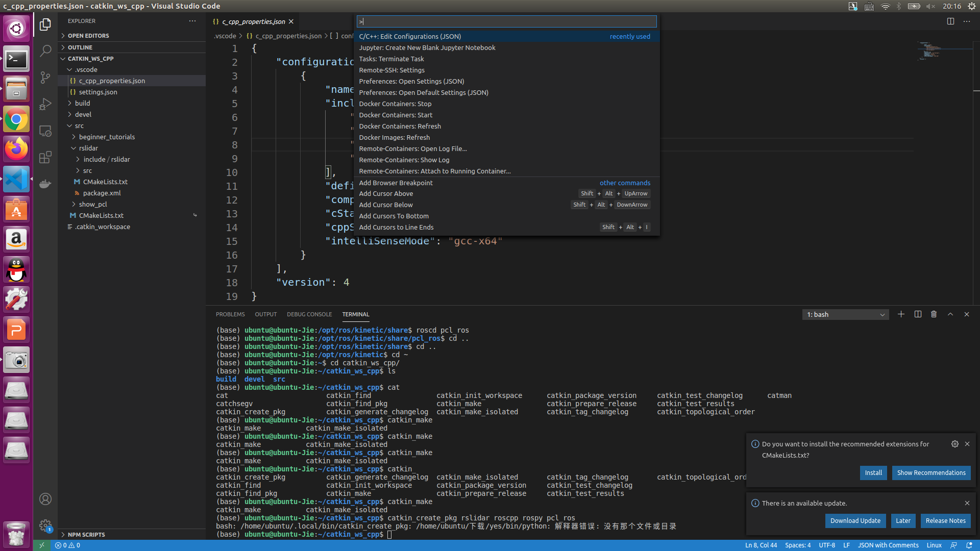
Task: Open the Run and Debug view
Action: pos(45,104)
